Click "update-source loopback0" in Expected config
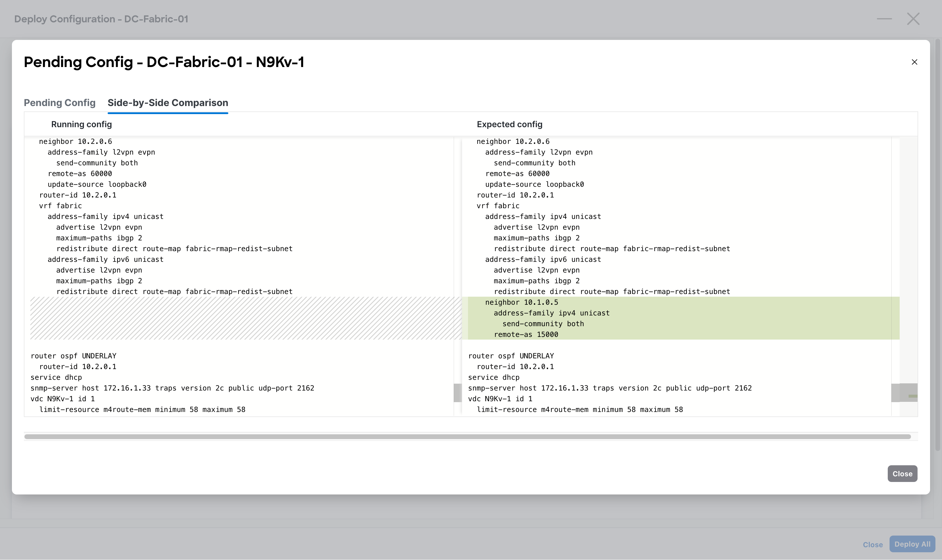942x560 pixels. [534, 184]
